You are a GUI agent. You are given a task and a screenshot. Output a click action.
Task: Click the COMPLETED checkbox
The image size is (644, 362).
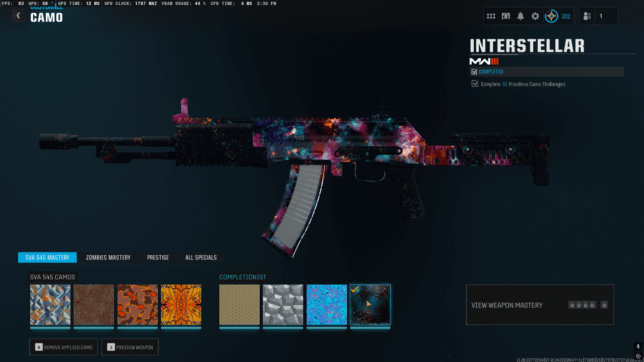pyautogui.click(x=474, y=72)
